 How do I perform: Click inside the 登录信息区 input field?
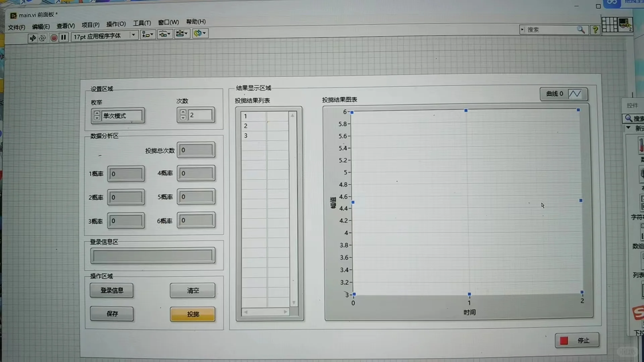tap(152, 255)
